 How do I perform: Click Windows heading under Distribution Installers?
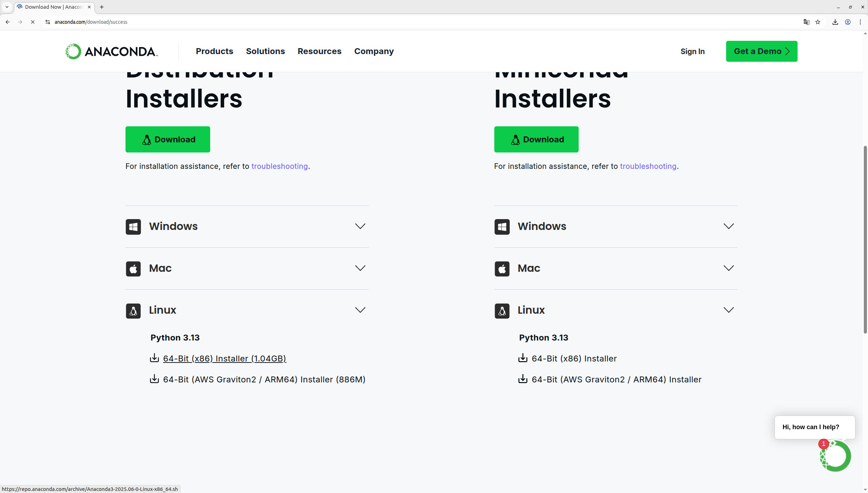tap(173, 226)
